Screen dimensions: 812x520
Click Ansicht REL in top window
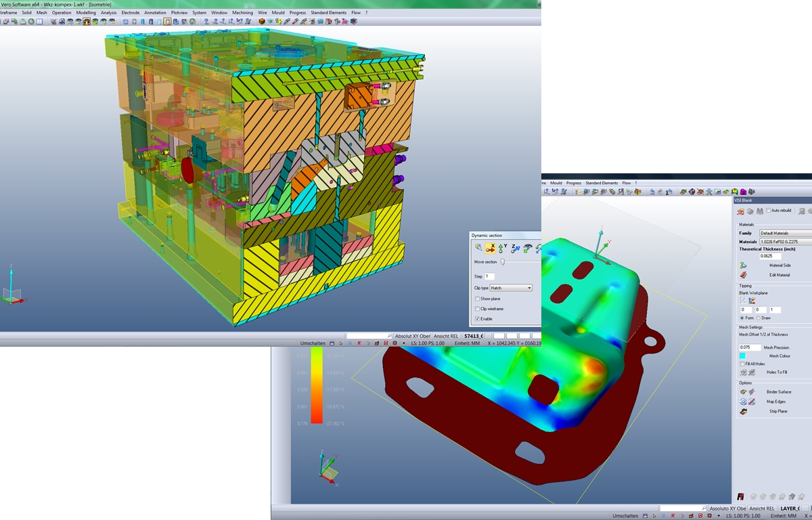tap(446, 336)
